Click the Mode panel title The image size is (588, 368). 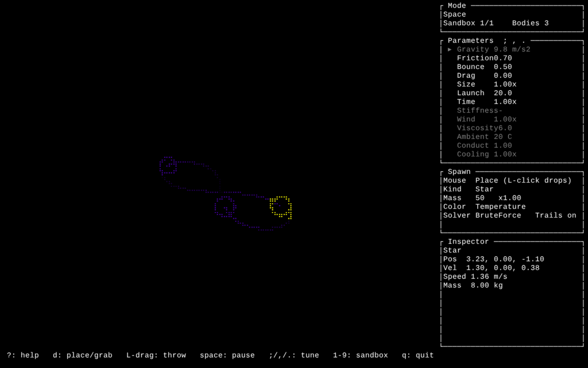[x=457, y=6]
